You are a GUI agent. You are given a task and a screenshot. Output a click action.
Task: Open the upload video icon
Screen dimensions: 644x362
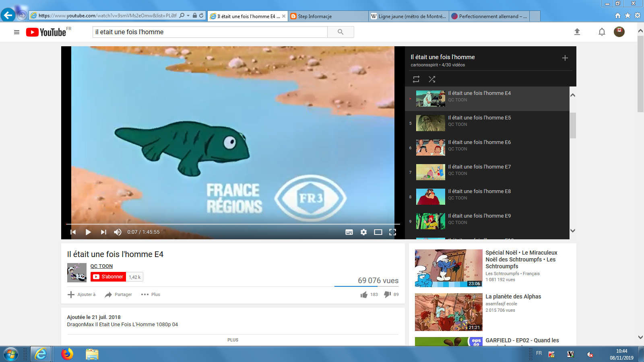point(577,32)
